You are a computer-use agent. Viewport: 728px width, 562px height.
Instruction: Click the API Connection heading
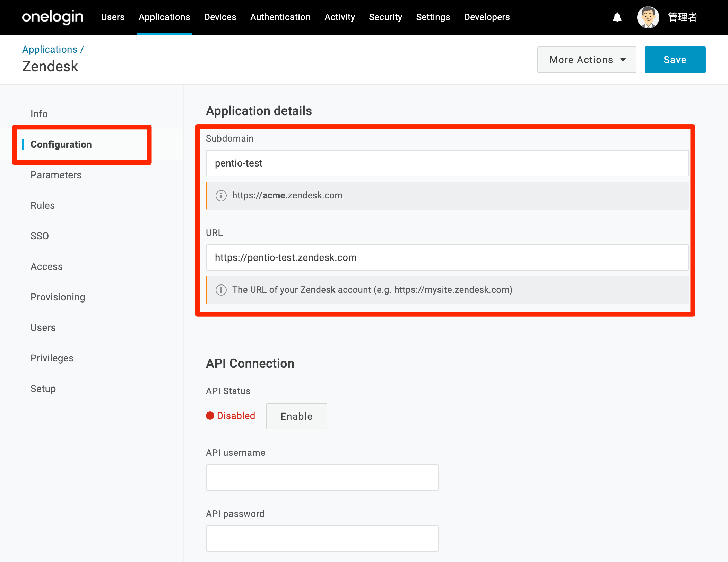250,364
